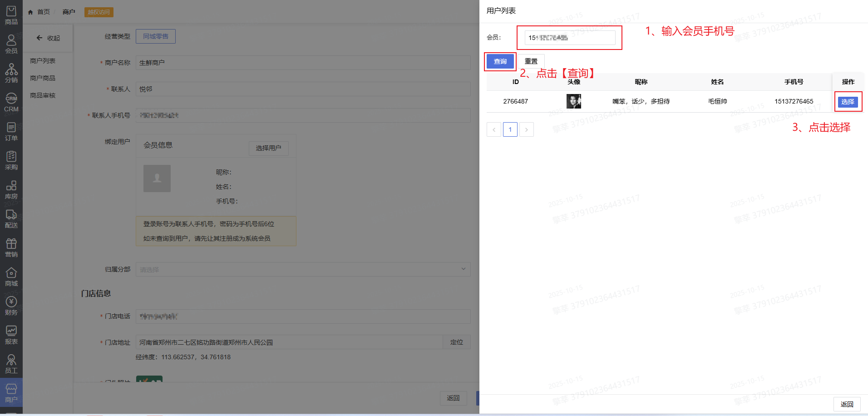868x416 pixels.
Task: Focus the 会员 phone number input field
Action: pyautogui.click(x=570, y=38)
